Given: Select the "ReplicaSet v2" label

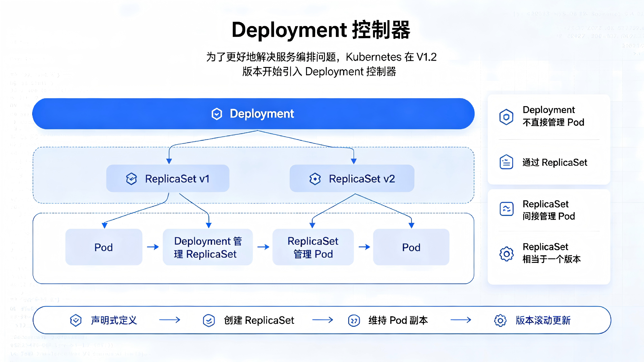Looking at the screenshot, I should (362, 179).
